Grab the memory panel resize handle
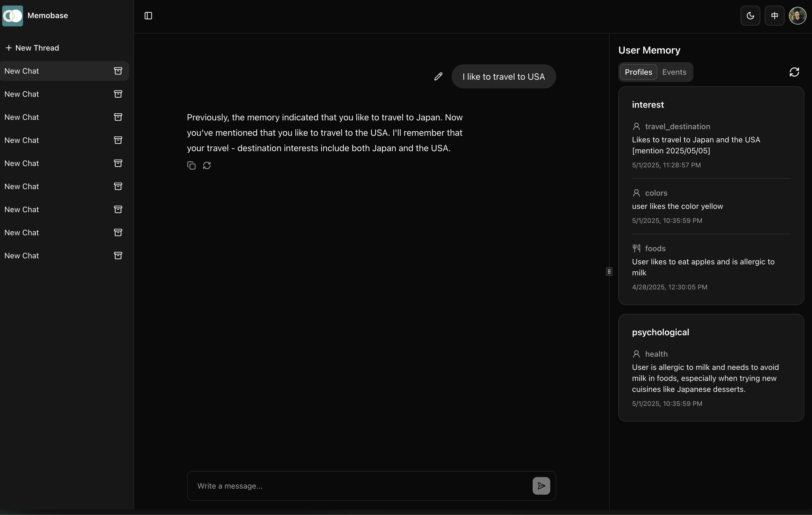 tap(609, 272)
